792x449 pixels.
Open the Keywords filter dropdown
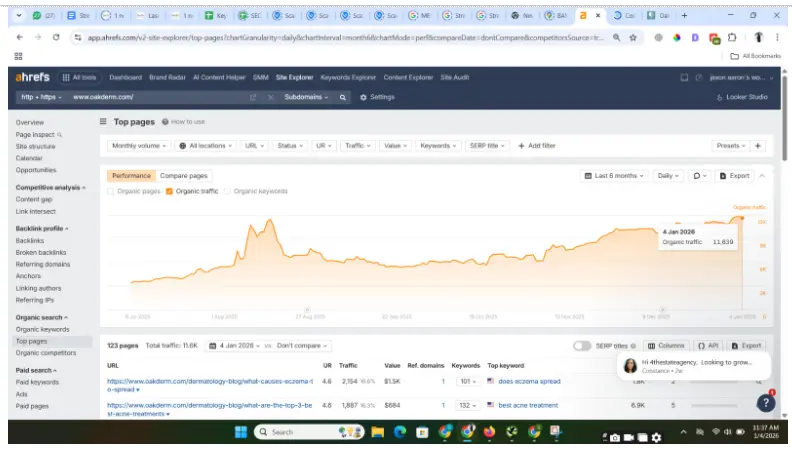pyautogui.click(x=438, y=145)
